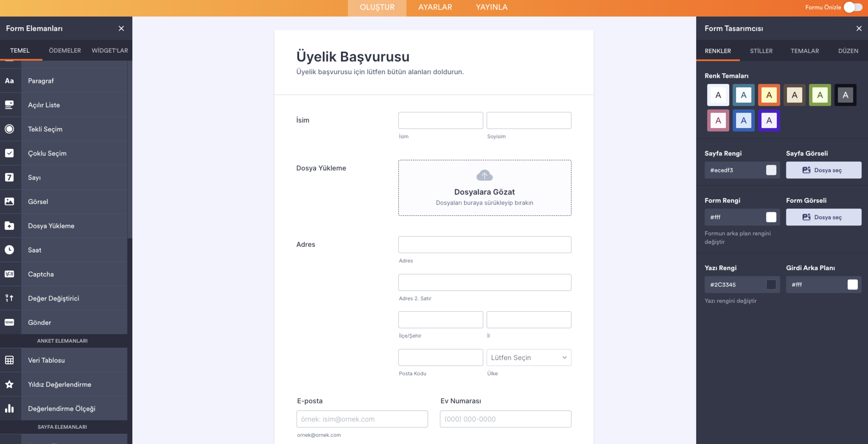Select the Paragraf element icon
Image resolution: width=868 pixels, height=444 pixels.
tap(9, 81)
